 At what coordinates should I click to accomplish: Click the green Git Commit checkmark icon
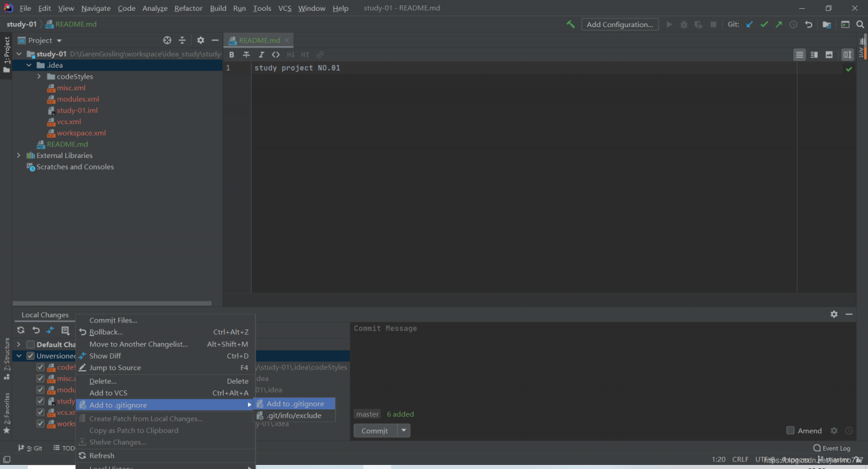[x=764, y=24]
